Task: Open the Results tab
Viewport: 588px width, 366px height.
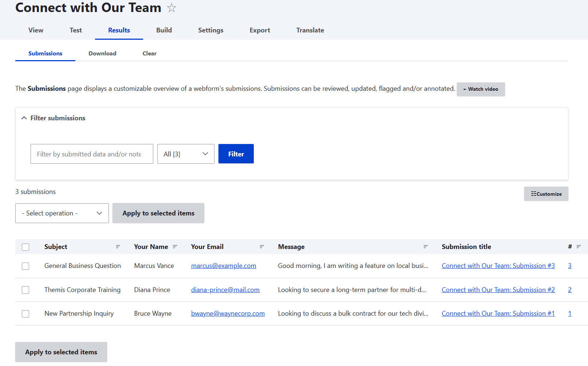Action: pyautogui.click(x=119, y=30)
